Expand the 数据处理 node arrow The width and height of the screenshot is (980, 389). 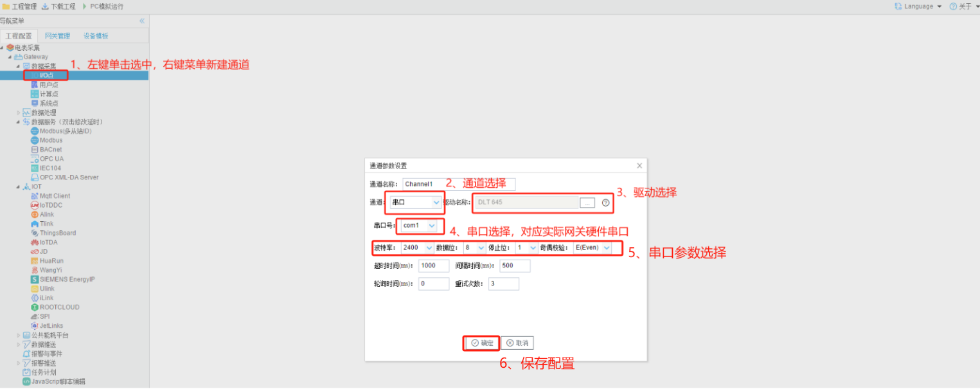(19, 113)
